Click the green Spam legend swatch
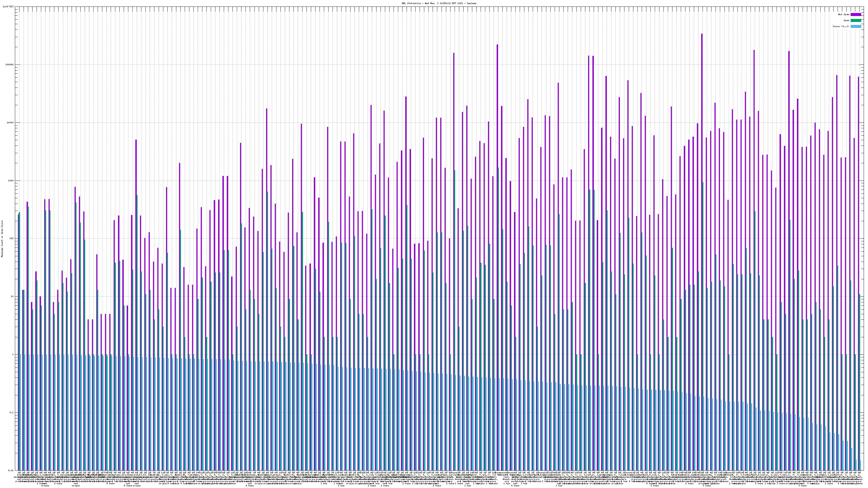The width and height of the screenshot is (868, 488). tap(856, 21)
